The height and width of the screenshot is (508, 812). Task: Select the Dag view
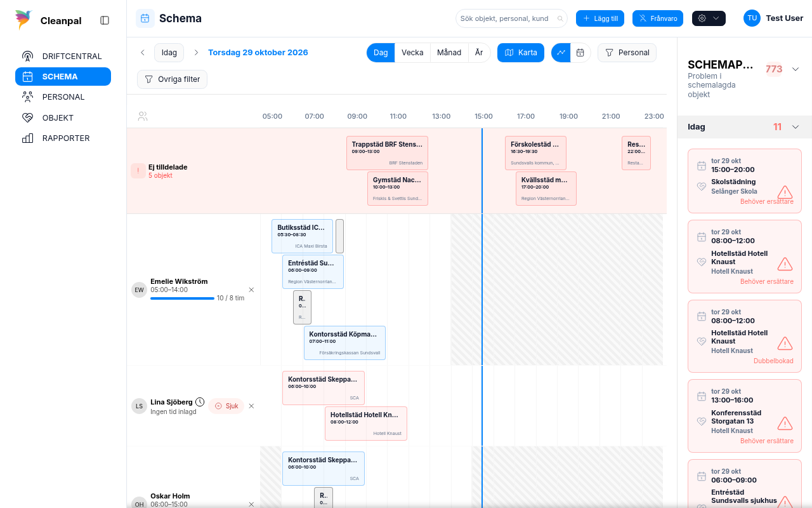pos(381,53)
